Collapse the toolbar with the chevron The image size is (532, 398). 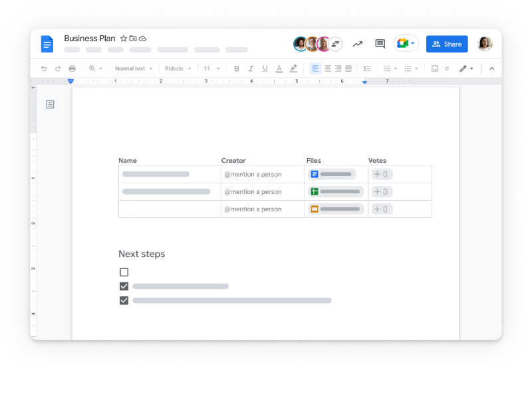click(x=491, y=68)
